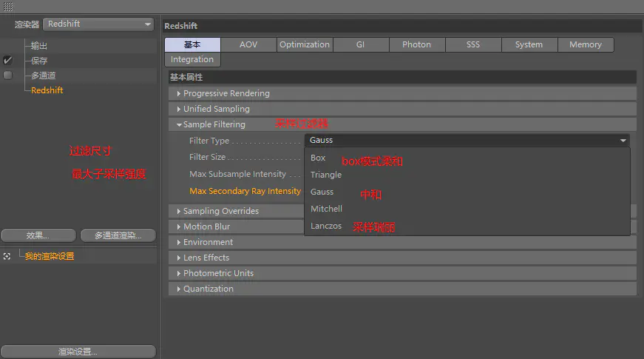This screenshot has width=644, height=359.
Task: Open the Optimization tab
Action: (x=305, y=44)
